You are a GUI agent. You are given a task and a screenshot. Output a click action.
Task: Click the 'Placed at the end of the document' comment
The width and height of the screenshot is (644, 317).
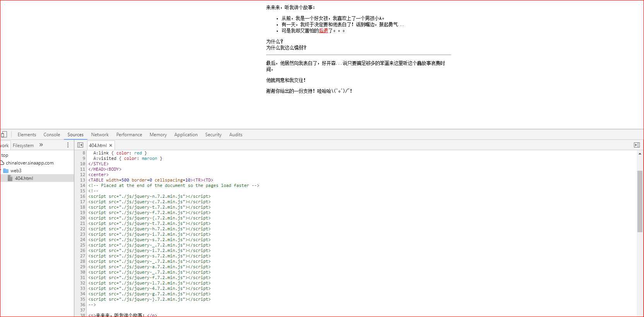[174, 185]
